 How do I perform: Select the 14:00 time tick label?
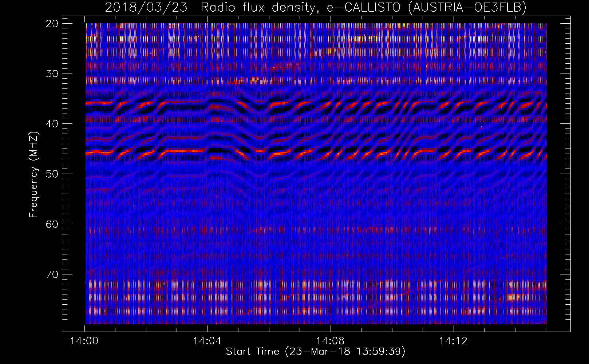coord(84,341)
